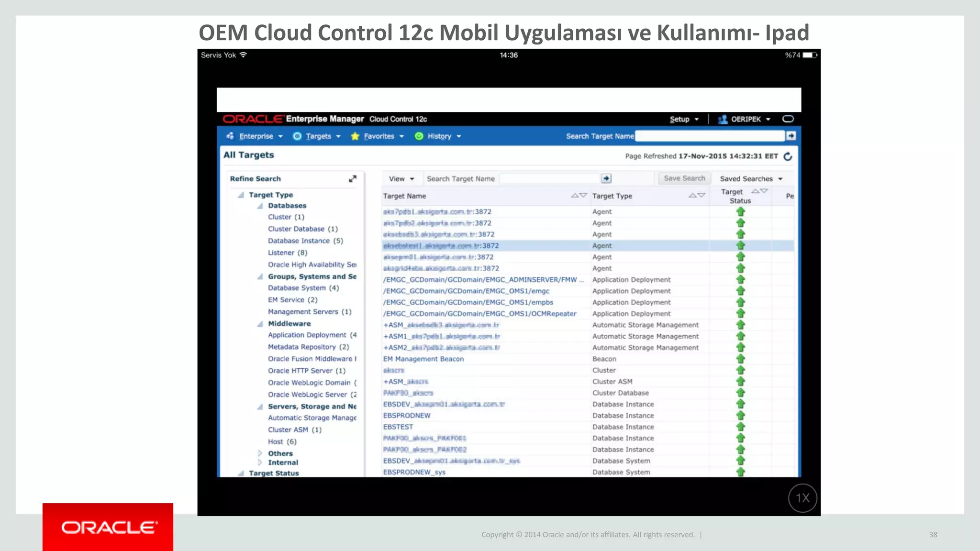Click the go arrow beside top search field
980x551 pixels.
[791, 136]
